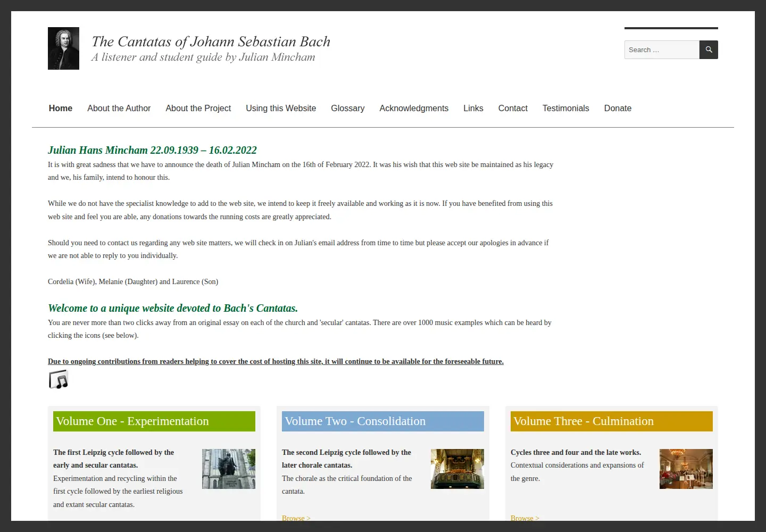Click into the Search input field

coord(662,49)
